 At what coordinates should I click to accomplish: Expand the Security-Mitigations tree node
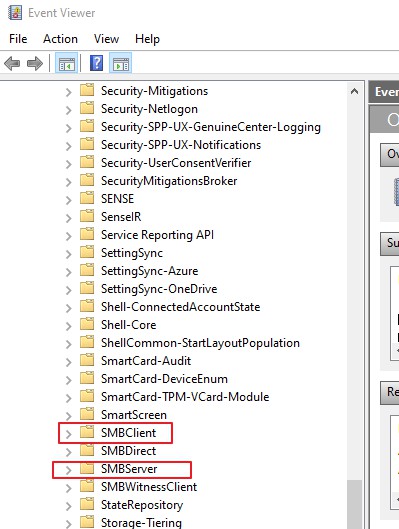pos(68,92)
